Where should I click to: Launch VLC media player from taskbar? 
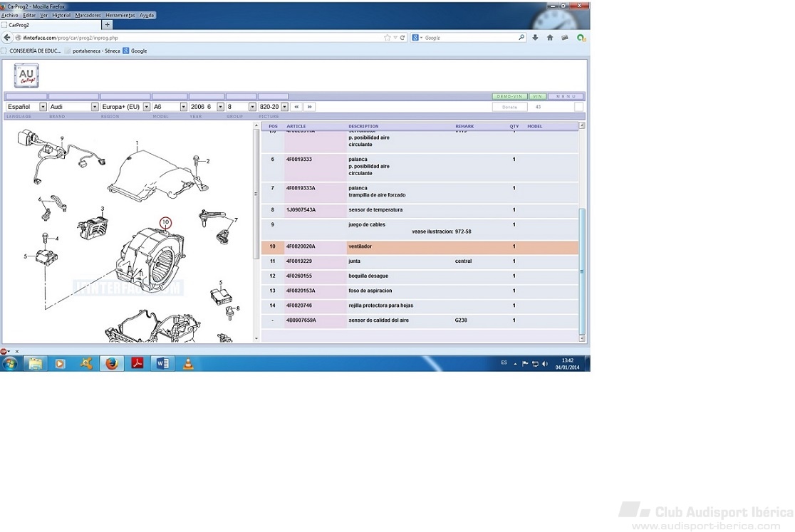click(188, 363)
